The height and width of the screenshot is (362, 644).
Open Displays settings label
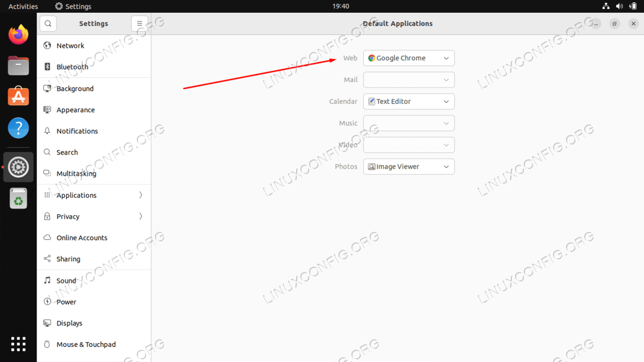[70, 323]
